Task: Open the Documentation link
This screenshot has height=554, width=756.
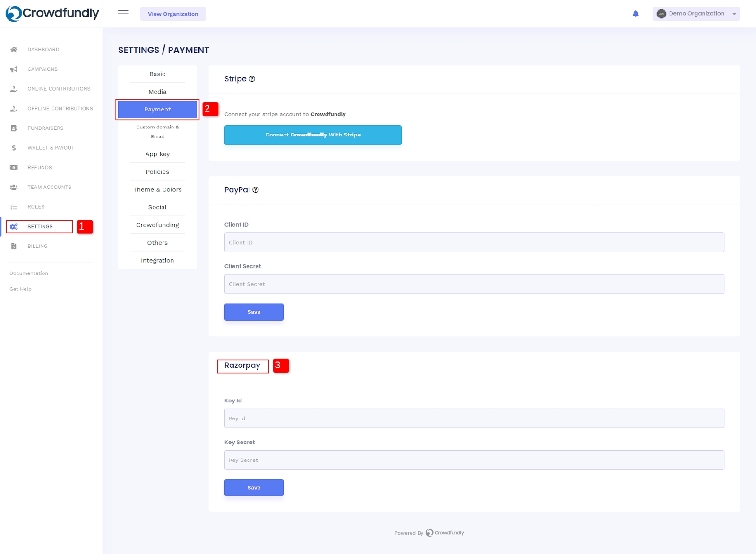Action: 29,273
